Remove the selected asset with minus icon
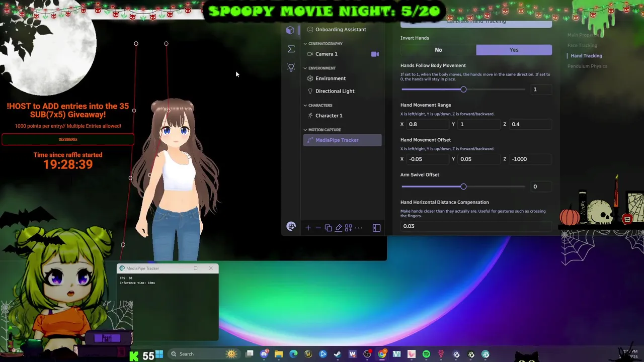 tap(318, 228)
